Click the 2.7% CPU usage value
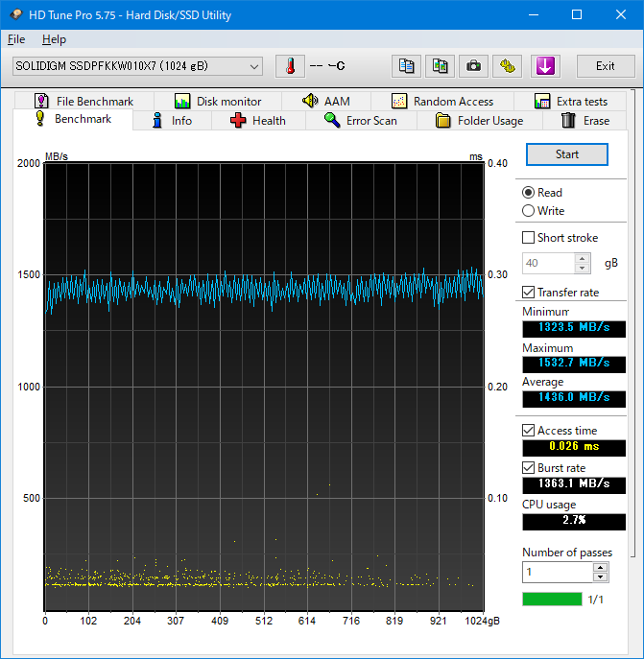644x659 pixels. [x=574, y=520]
